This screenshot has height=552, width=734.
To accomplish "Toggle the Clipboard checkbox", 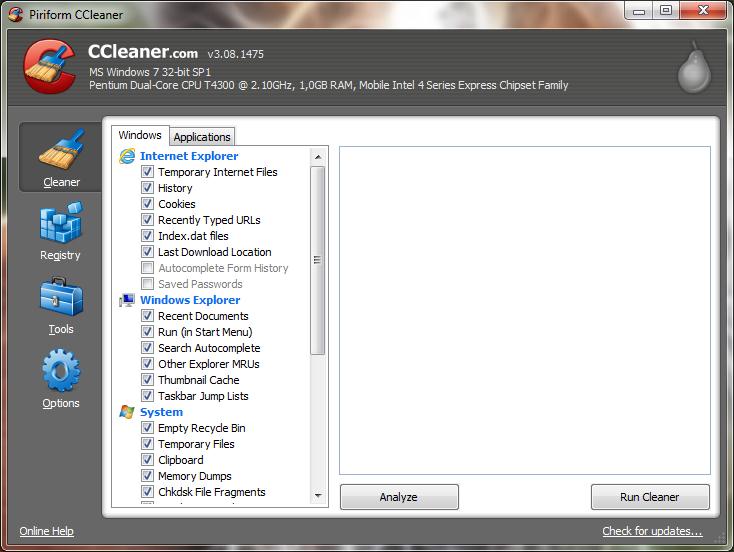I will pos(147,460).
